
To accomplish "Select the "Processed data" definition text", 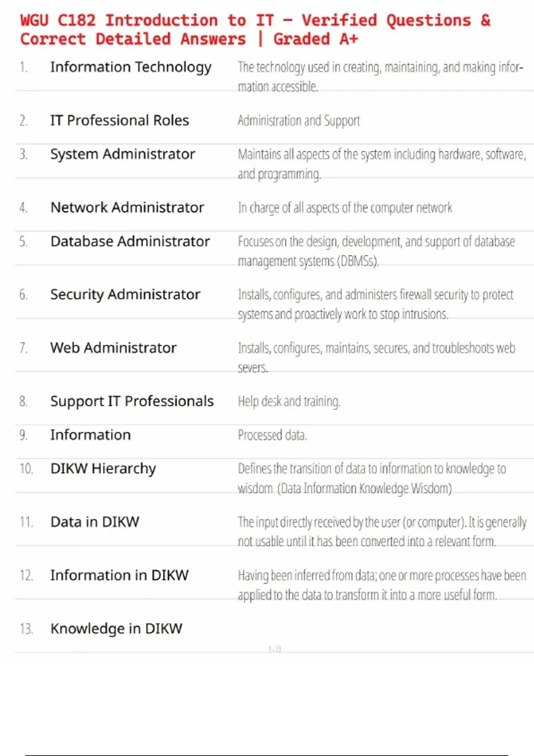I will click(x=272, y=435).
